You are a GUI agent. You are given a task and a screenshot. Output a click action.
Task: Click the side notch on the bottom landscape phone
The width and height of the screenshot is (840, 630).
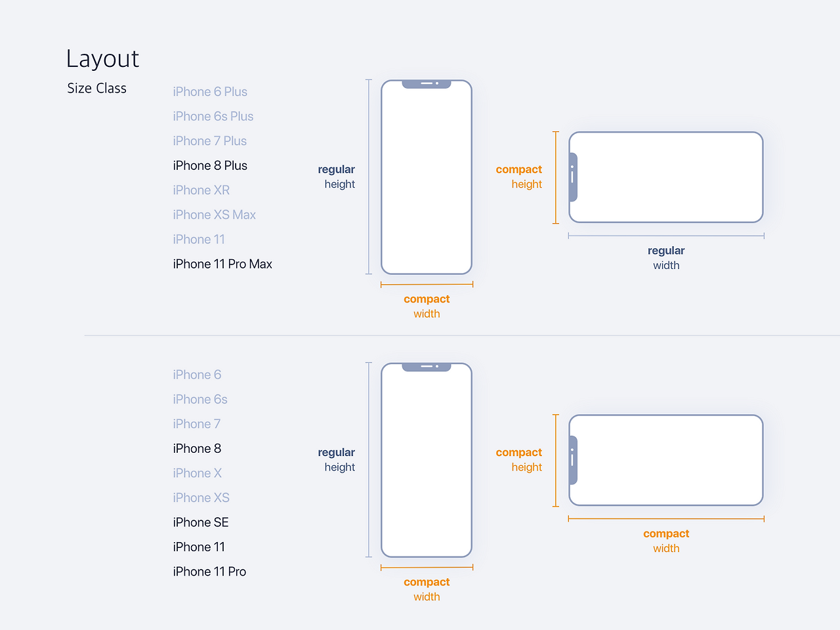point(573,460)
